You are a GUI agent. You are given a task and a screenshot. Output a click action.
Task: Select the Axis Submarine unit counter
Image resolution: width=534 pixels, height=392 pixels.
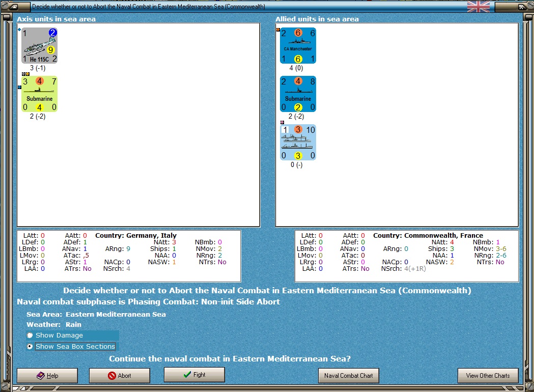39,94
